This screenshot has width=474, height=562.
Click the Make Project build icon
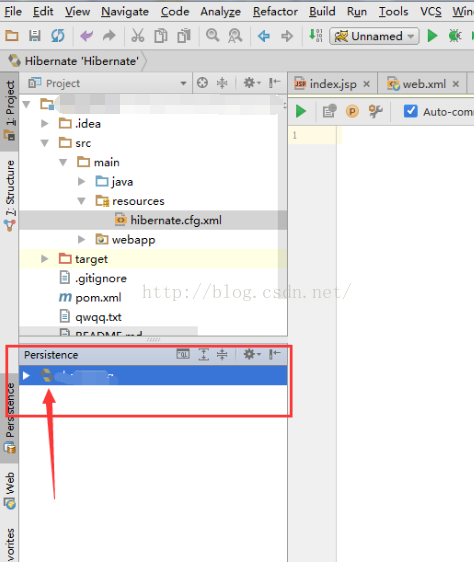[316, 35]
